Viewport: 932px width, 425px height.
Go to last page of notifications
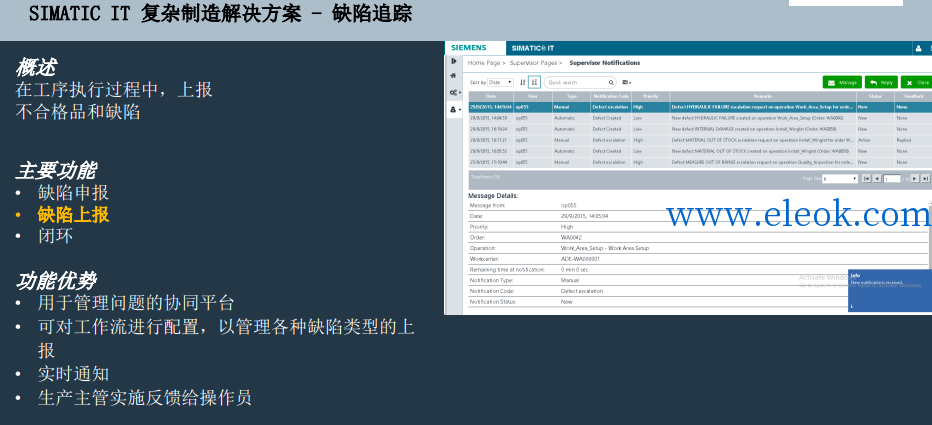925,178
